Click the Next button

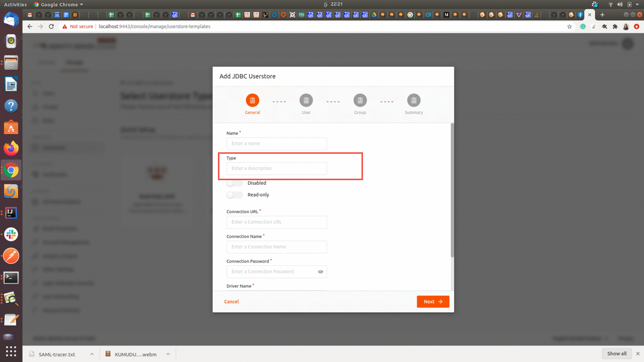(x=433, y=302)
